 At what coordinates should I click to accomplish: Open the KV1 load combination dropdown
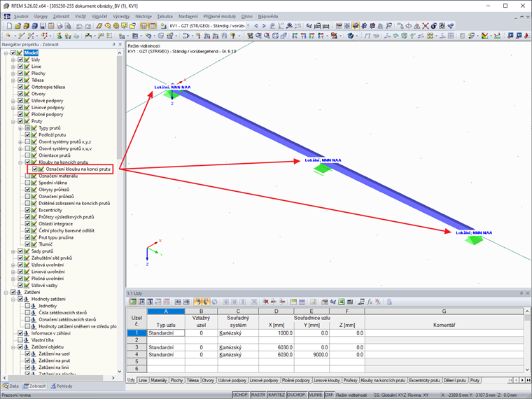click(x=248, y=26)
